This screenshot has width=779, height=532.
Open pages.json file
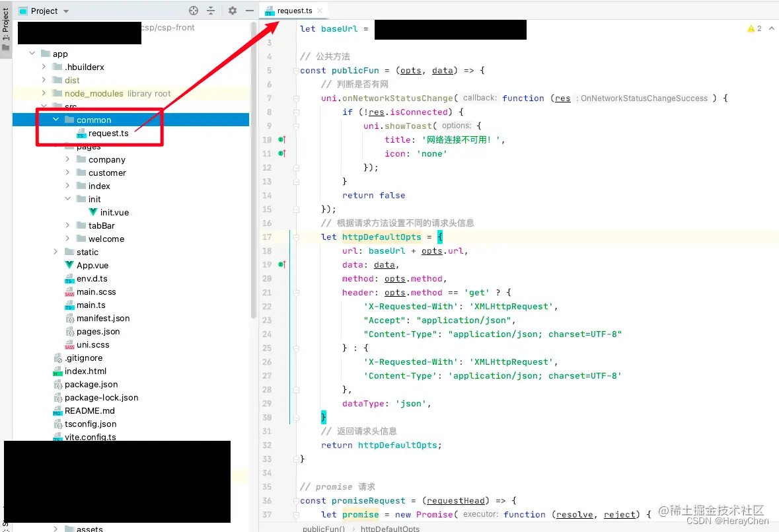(x=98, y=331)
